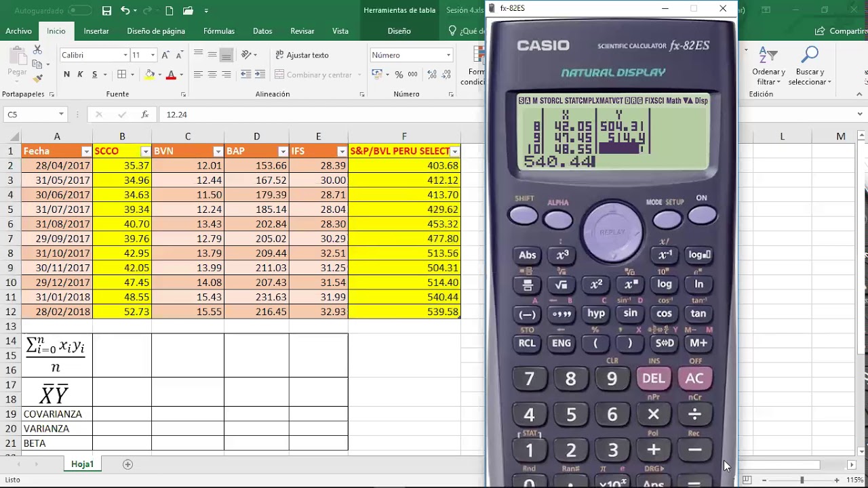Click the align right icon
This screenshot has height=488, width=868.
click(x=226, y=75)
